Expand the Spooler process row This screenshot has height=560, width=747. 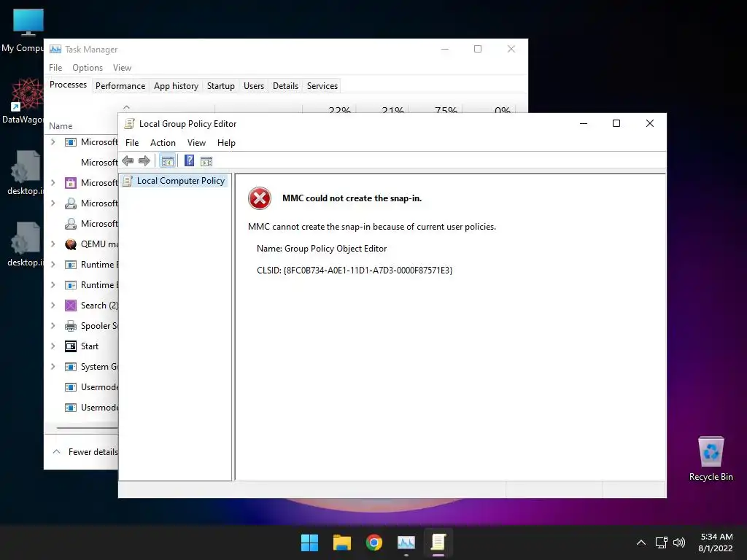click(x=53, y=326)
